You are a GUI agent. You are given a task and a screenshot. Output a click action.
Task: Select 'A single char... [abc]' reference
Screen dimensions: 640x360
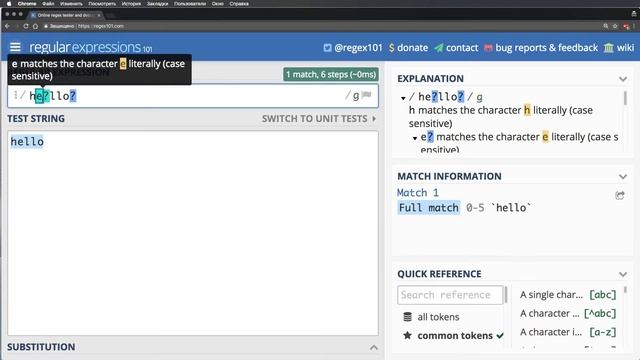(568, 295)
